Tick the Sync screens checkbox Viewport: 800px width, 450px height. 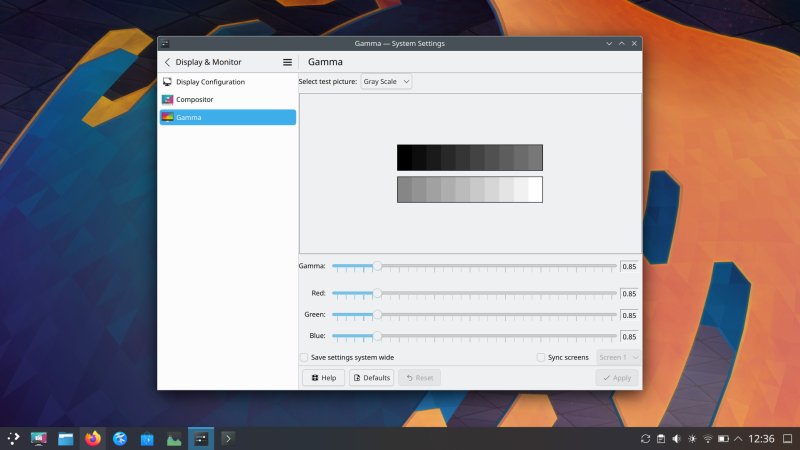[541, 357]
